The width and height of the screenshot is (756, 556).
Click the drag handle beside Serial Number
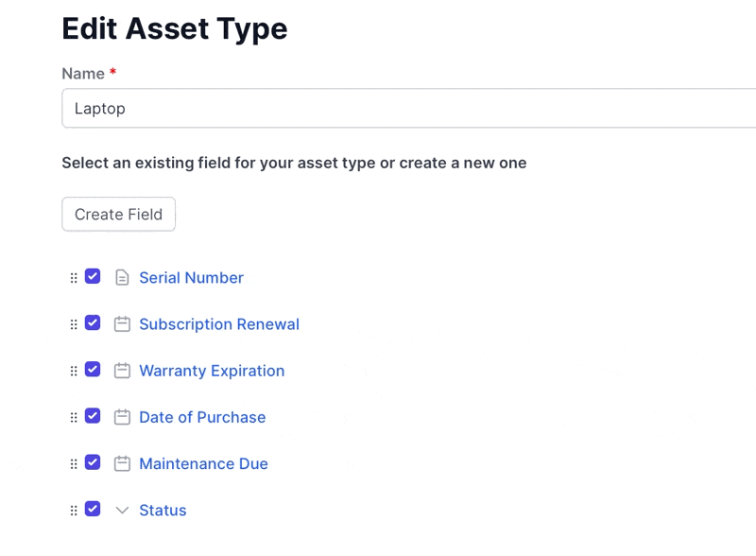(x=74, y=278)
